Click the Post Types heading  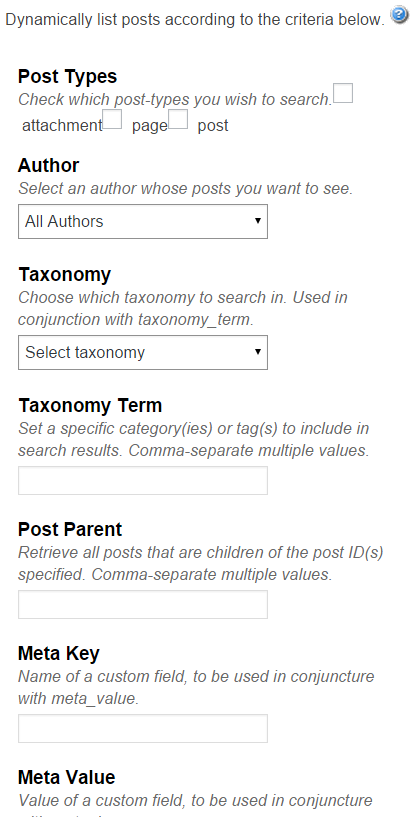(x=67, y=77)
